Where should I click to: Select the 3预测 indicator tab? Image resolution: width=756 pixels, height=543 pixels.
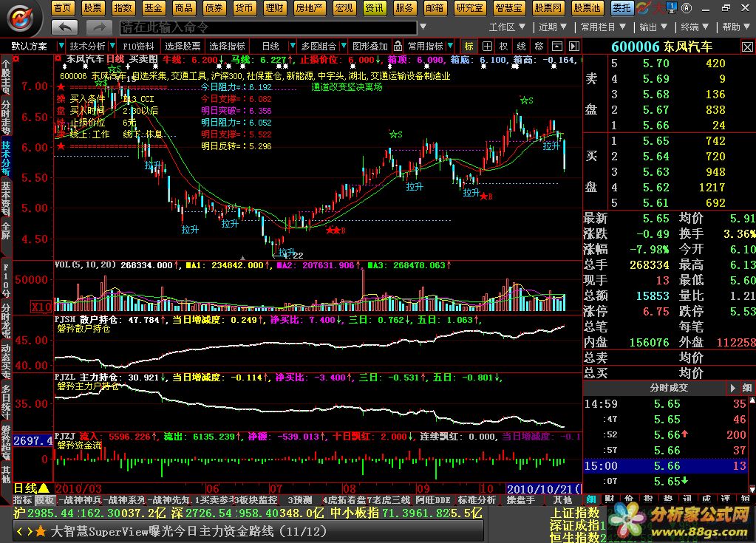click(x=300, y=500)
